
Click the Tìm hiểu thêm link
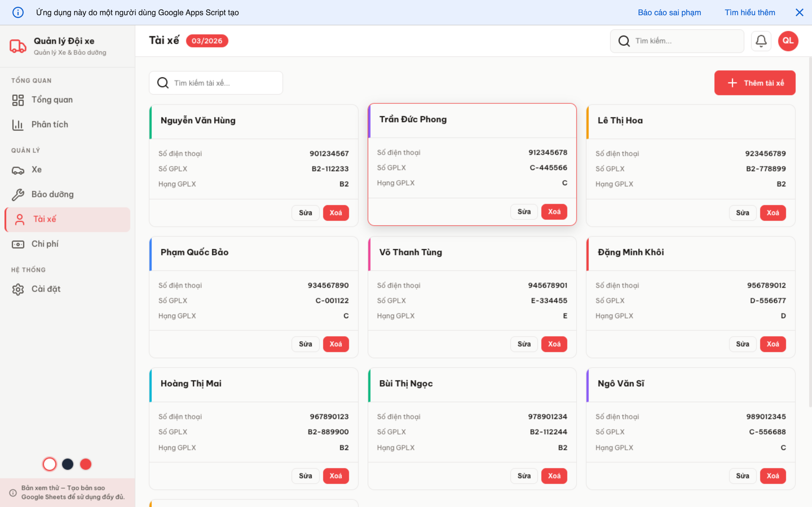750,12
